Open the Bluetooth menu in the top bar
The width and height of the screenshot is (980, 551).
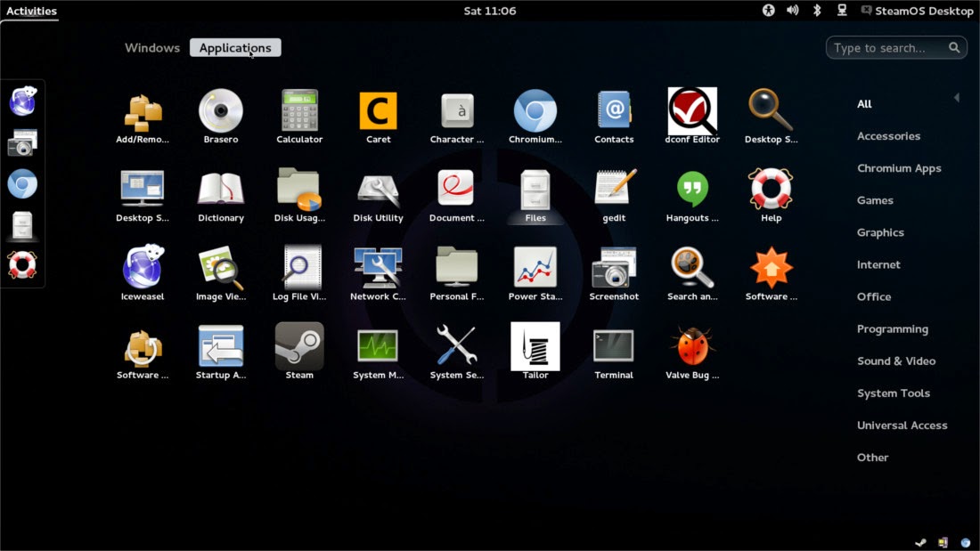818,11
